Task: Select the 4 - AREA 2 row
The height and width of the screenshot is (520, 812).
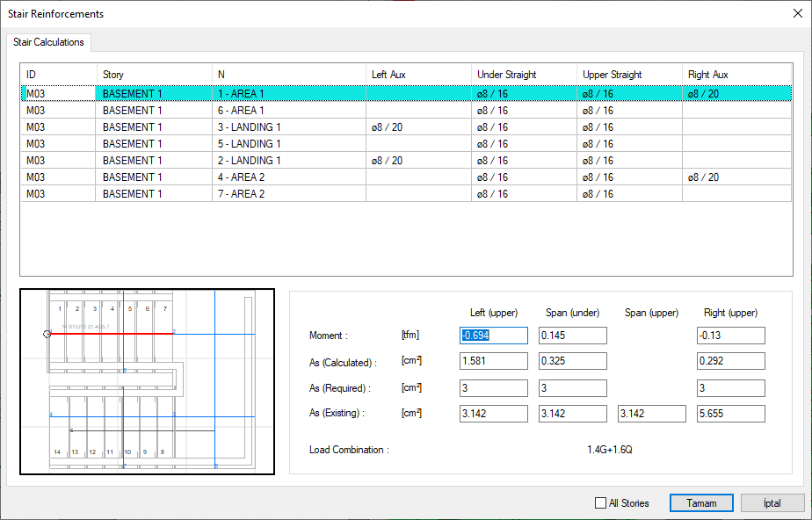Action: 241,177
